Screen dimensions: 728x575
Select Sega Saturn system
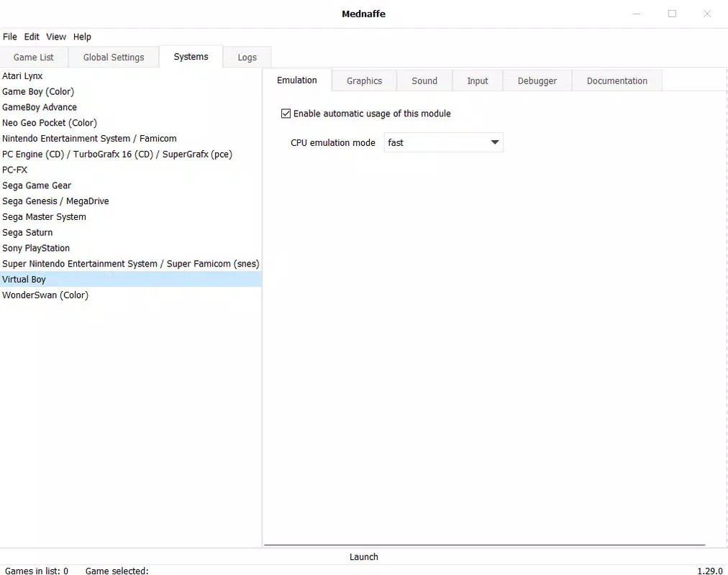click(x=131, y=232)
